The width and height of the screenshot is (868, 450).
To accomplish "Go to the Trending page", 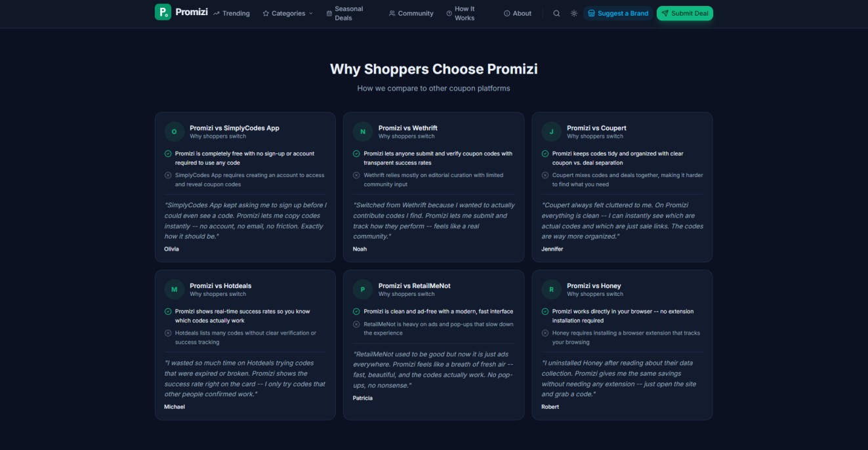I will point(232,13).
